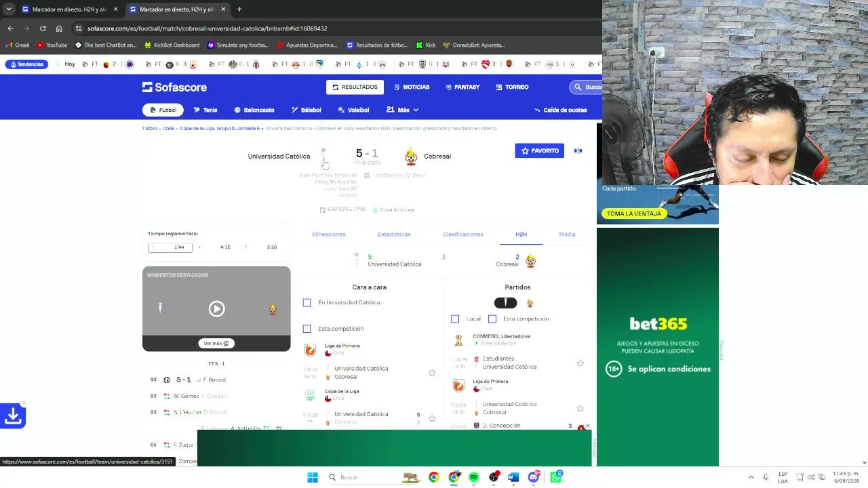Select Voleibol in the sports bar
Image resolution: width=868 pixels, height=488 pixels.
353,110
